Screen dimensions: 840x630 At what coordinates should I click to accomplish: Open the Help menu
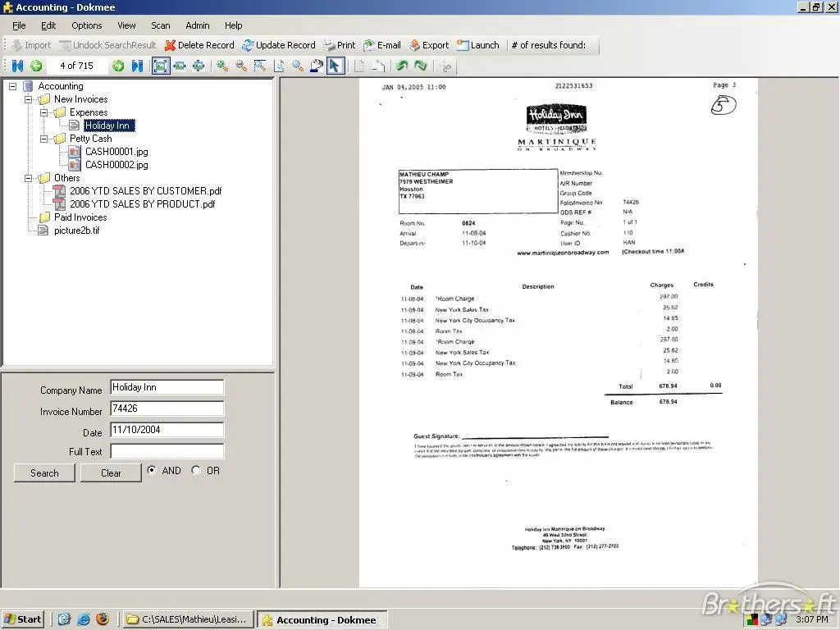tap(233, 25)
